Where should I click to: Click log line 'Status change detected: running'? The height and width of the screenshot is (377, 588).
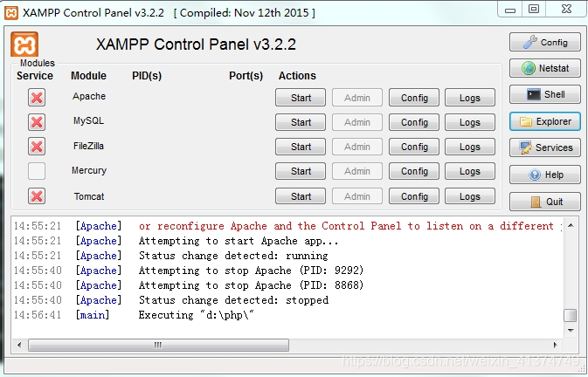[x=233, y=256]
